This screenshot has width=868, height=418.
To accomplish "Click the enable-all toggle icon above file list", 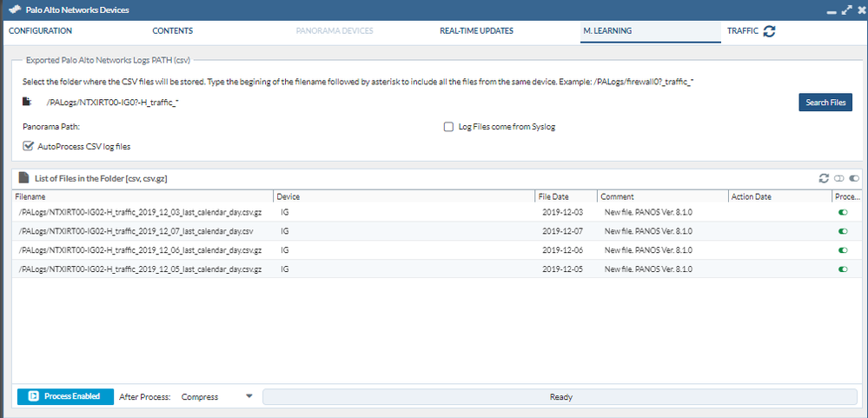I will pyautogui.click(x=854, y=178).
